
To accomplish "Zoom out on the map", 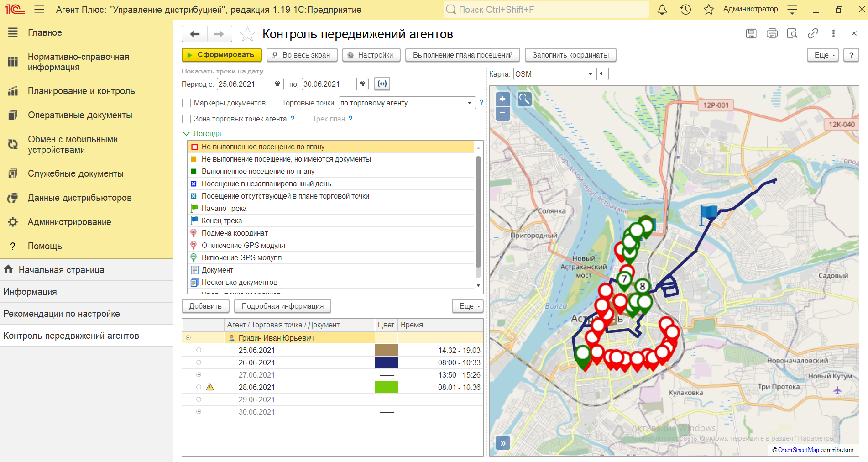I will click(x=502, y=113).
